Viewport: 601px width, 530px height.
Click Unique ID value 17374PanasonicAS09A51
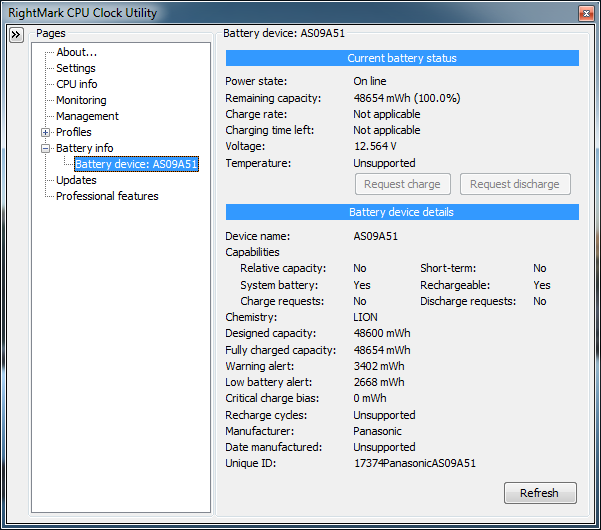pyautogui.click(x=415, y=463)
